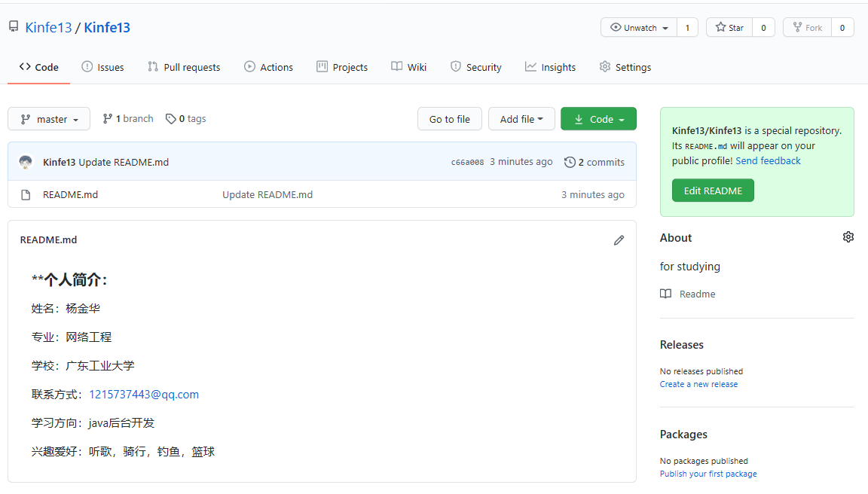868x494 pixels.
Task: Click the file icon next to README.md
Action: coord(26,195)
